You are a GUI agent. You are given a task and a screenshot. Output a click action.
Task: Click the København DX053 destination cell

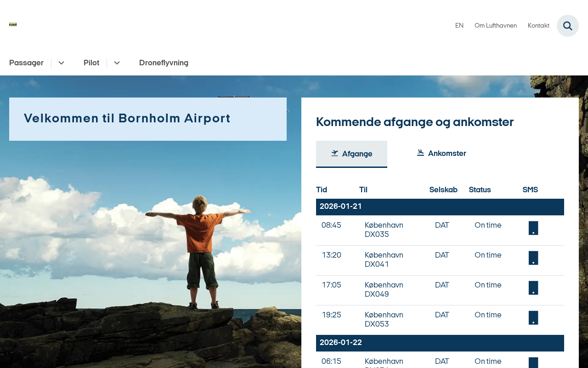point(384,320)
